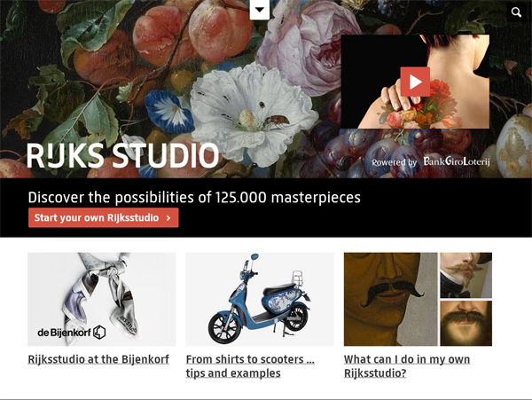
Task: Select the blue scooter thumbnail
Action: click(x=260, y=299)
